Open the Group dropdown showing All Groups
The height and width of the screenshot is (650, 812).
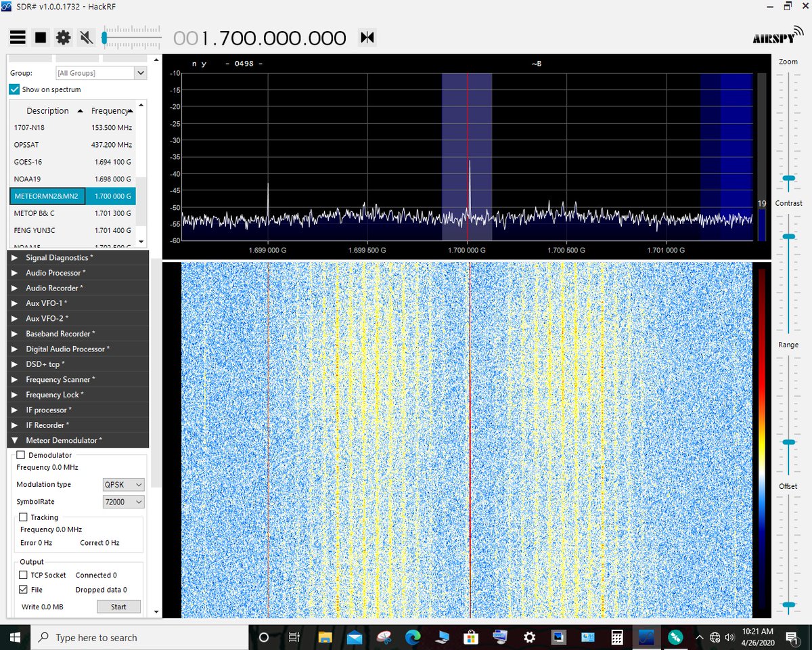[x=101, y=73]
